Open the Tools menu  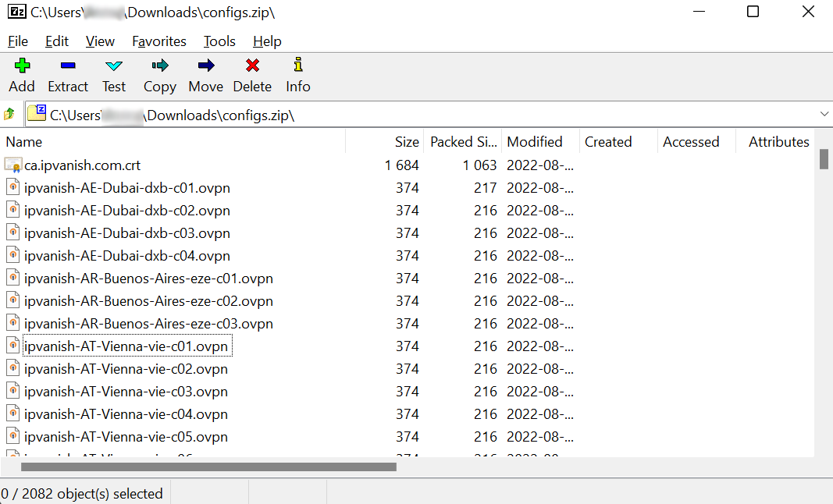(x=219, y=41)
